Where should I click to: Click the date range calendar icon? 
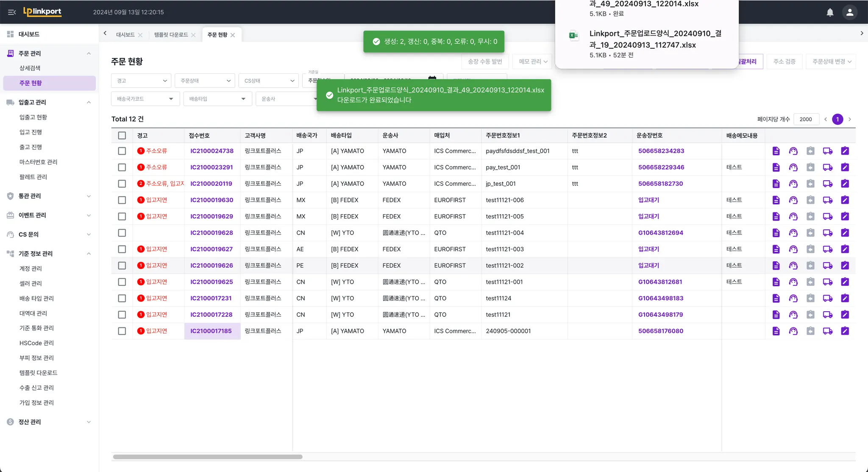pyautogui.click(x=432, y=78)
